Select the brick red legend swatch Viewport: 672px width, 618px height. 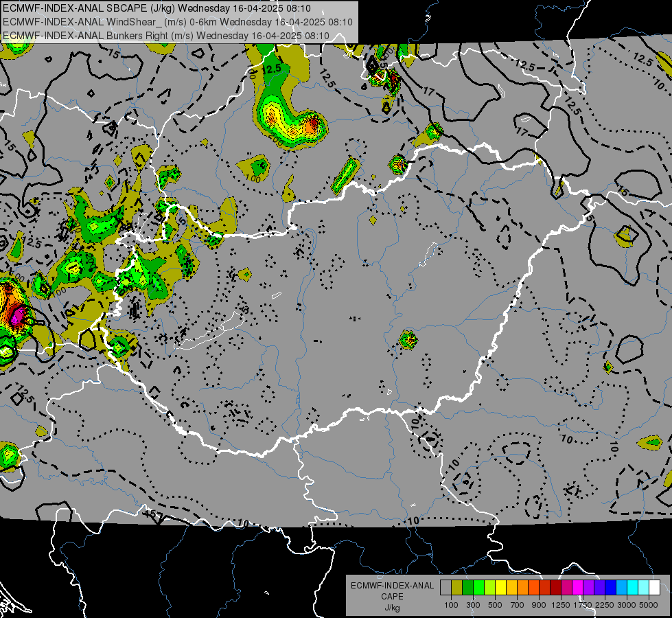(x=545, y=588)
